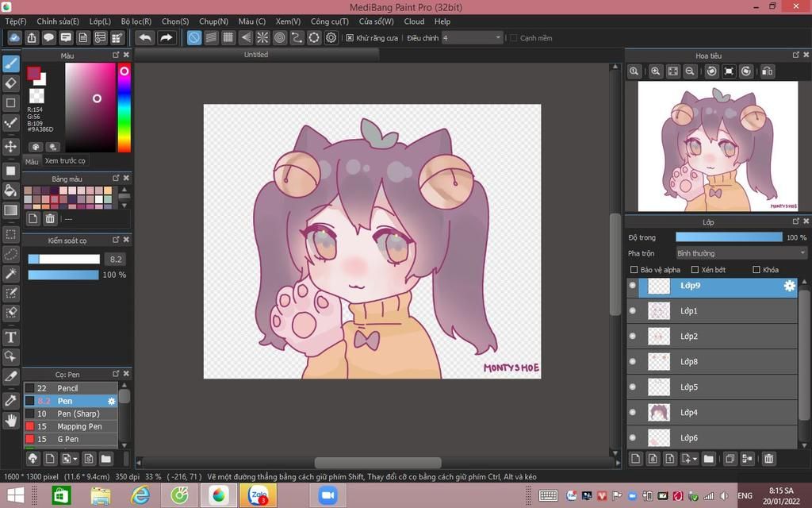Delete layer with trash icon in Layer panel
The height and width of the screenshot is (508, 812).
coord(769,458)
